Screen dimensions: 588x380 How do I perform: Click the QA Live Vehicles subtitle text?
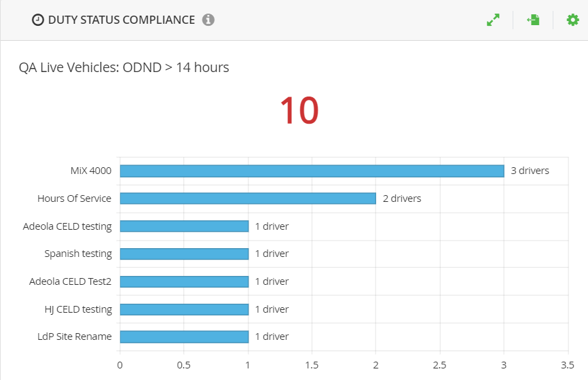tap(124, 67)
